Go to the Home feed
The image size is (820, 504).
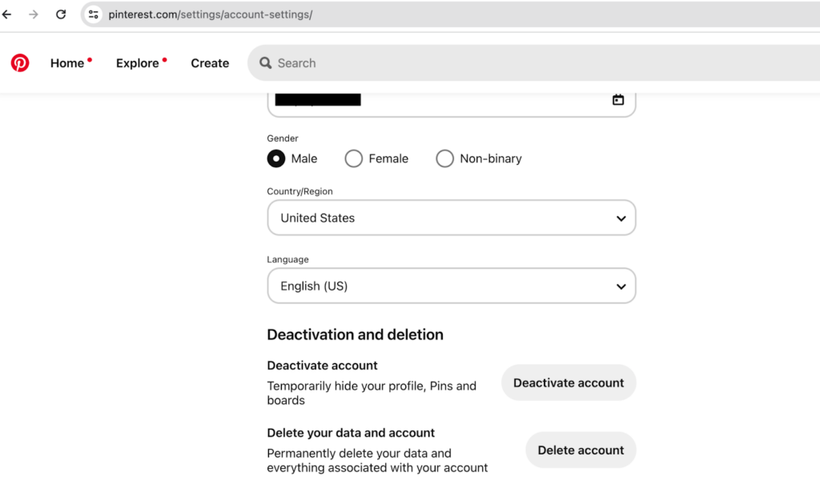coord(66,62)
